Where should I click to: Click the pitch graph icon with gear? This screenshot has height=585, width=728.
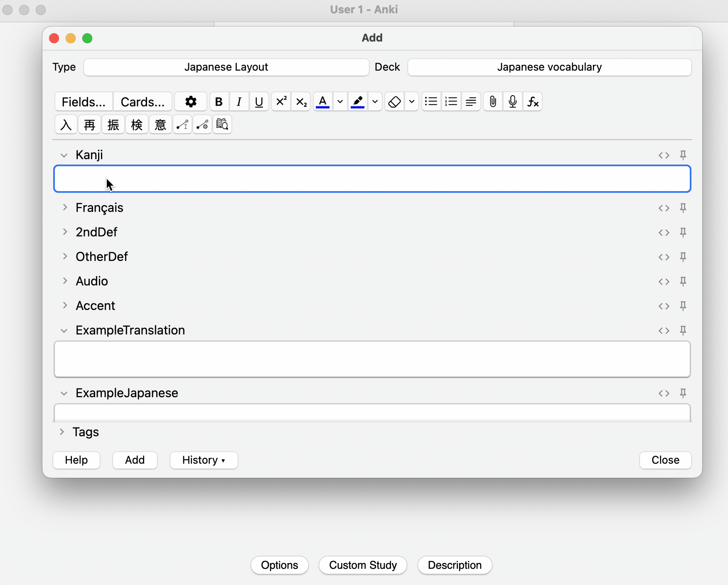[x=202, y=125]
